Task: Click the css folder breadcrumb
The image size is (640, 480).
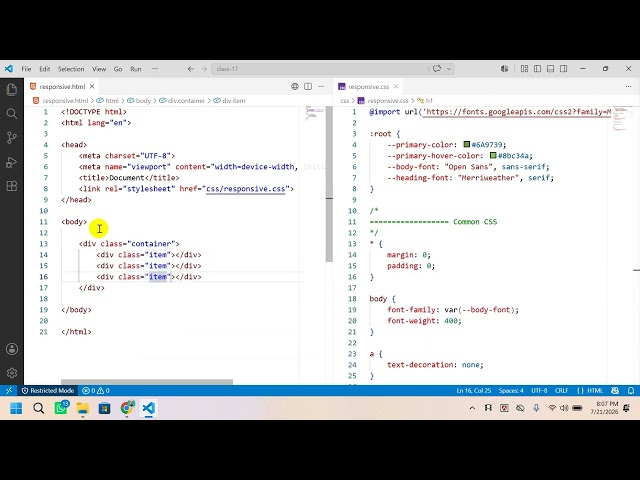Action: coord(344,100)
